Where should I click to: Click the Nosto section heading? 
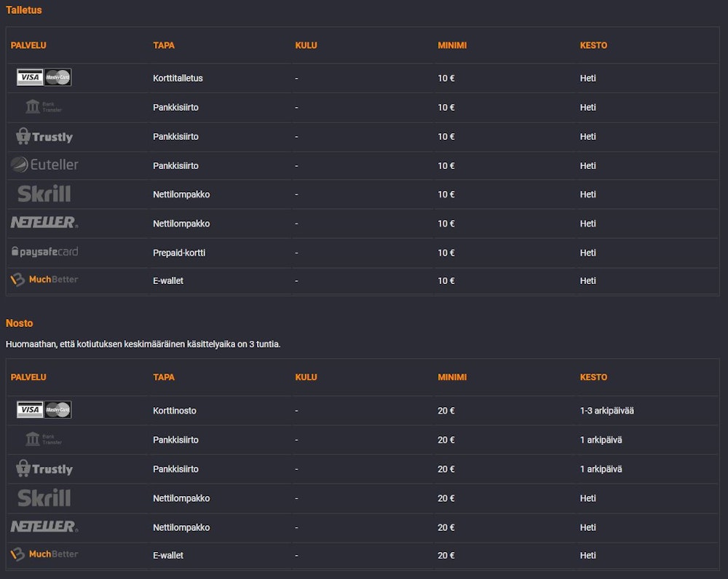(19, 323)
